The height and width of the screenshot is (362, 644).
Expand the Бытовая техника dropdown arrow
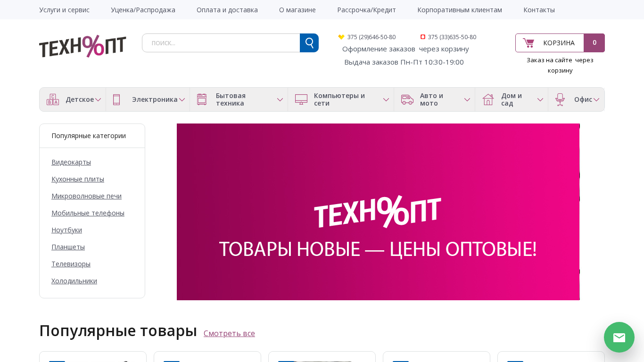280,100
